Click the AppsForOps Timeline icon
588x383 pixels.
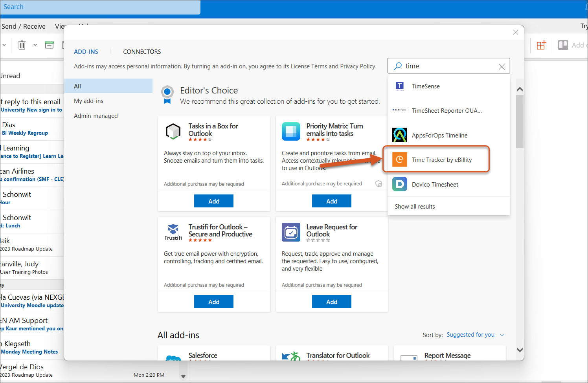(x=400, y=135)
